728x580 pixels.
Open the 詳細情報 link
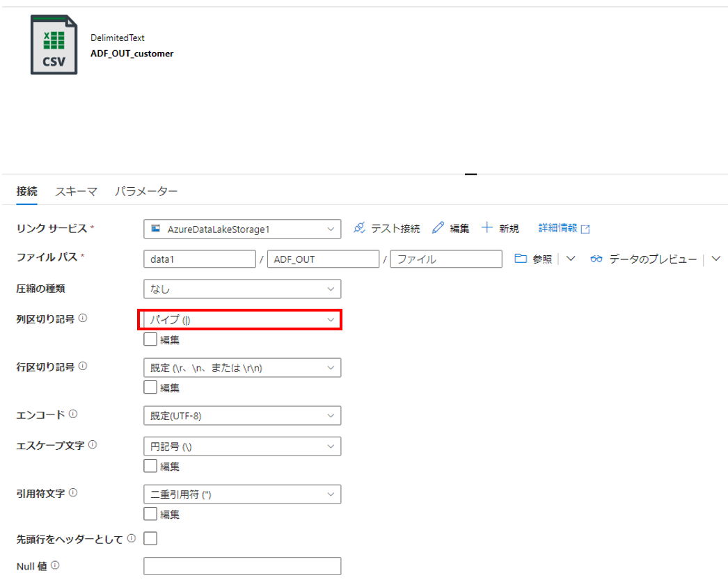564,228
